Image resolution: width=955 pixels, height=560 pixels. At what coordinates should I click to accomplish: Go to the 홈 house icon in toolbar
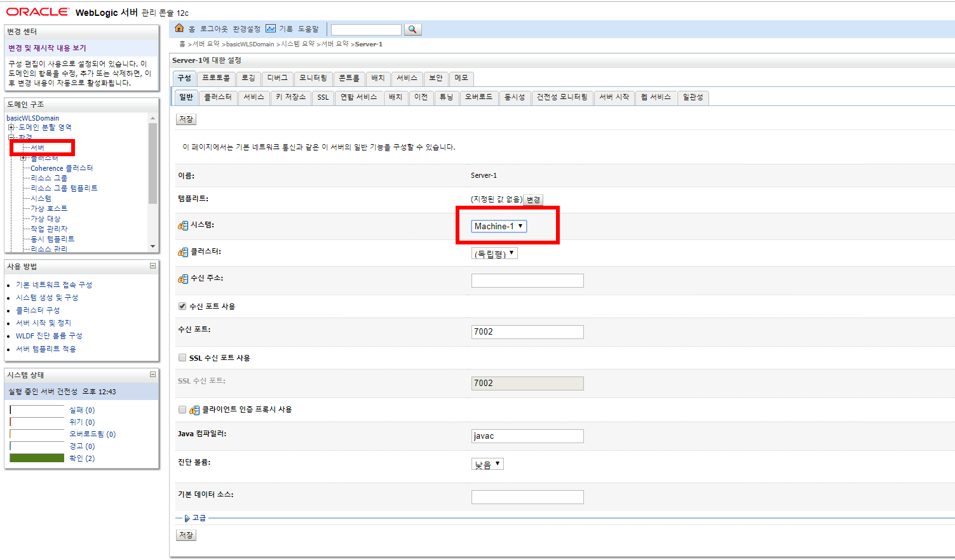(179, 29)
